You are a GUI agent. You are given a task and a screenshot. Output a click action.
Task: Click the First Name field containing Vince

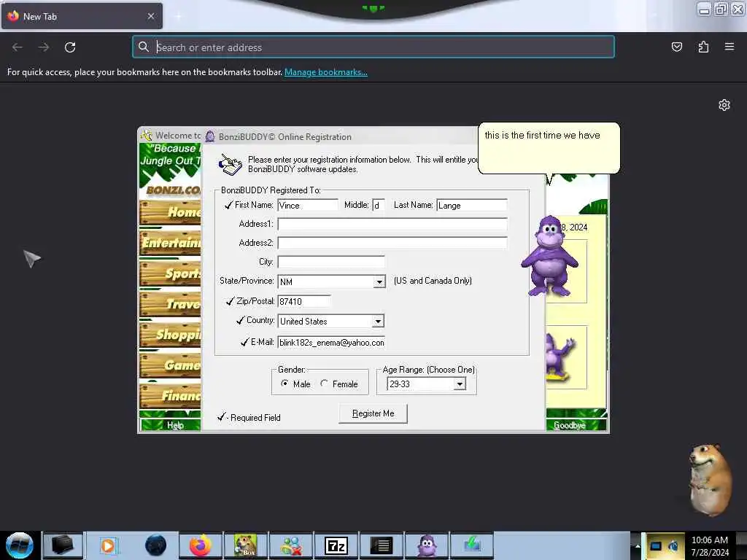click(308, 205)
